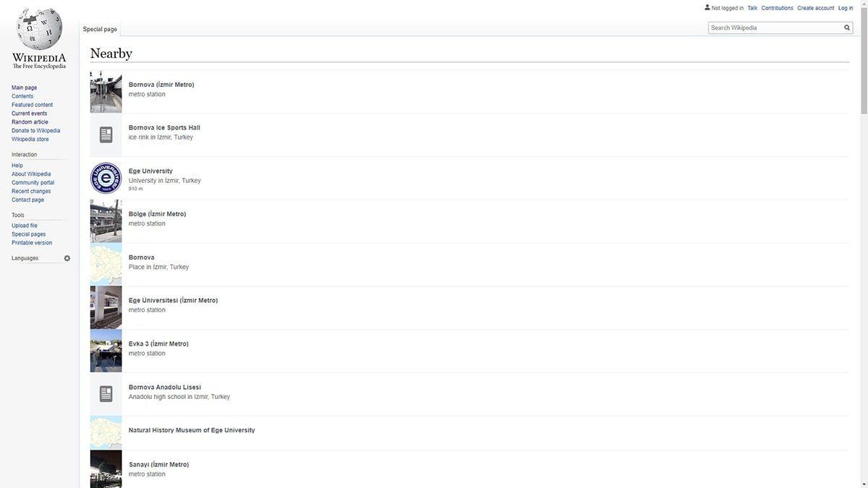Go to Random article in sidebar

coord(30,122)
